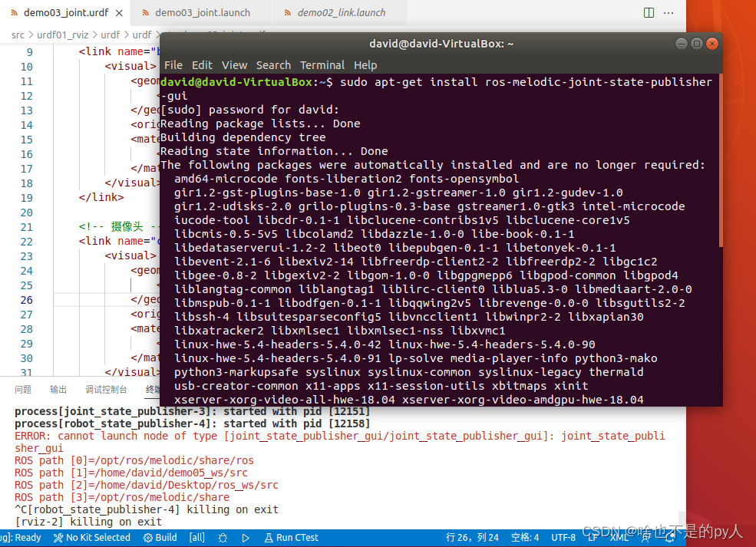Click the <visual> tag on line 23
The width and height of the screenshot is (756, 547).
click(130, 255)
